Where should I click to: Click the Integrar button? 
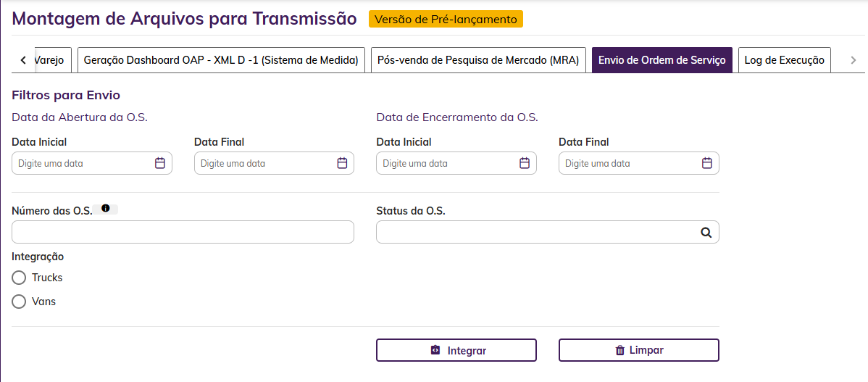[x=456, y=350]
